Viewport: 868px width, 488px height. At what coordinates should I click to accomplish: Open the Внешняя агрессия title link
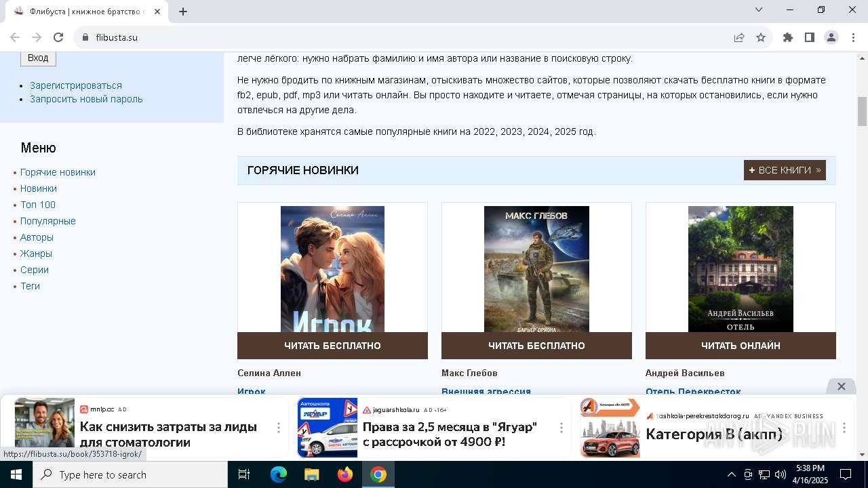(x=486, y=391)
